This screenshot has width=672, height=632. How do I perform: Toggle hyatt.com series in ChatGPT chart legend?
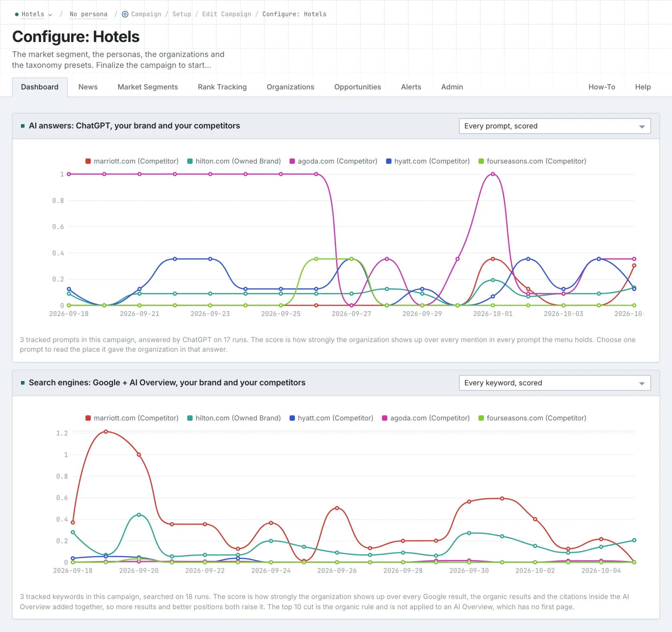pos(428,161)
